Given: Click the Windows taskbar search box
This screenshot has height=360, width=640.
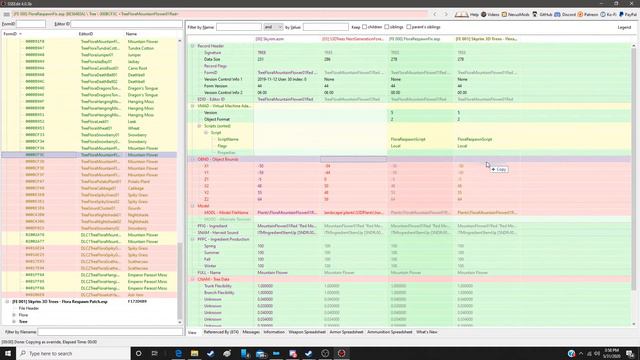Looking at the screenshot, I should [x=73, y=353].
